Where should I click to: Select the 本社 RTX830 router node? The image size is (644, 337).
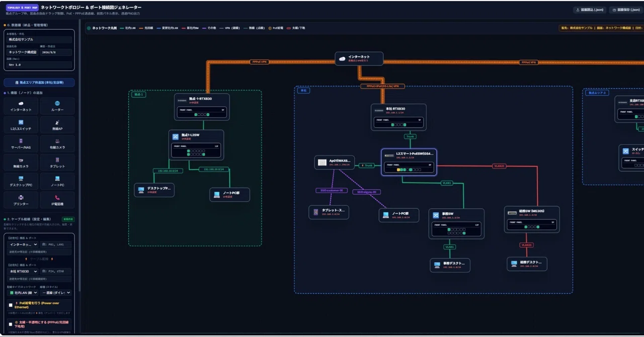398,117
